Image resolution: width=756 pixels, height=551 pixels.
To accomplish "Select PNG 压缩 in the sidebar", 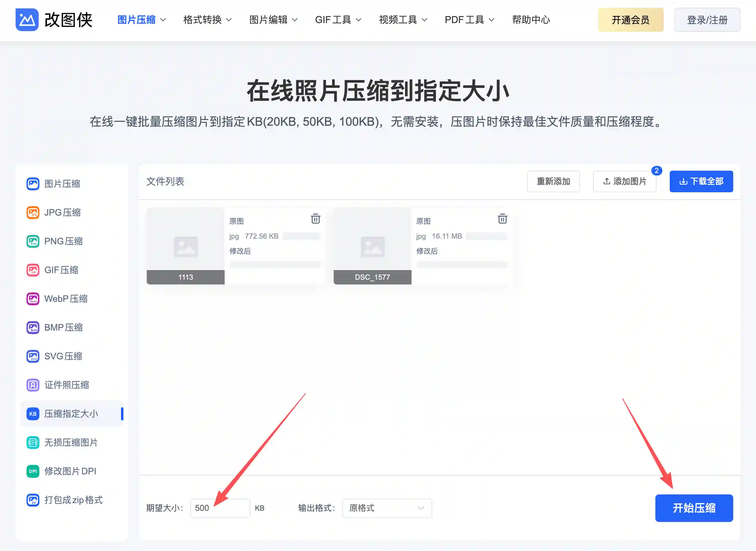I will coord(63,241).
